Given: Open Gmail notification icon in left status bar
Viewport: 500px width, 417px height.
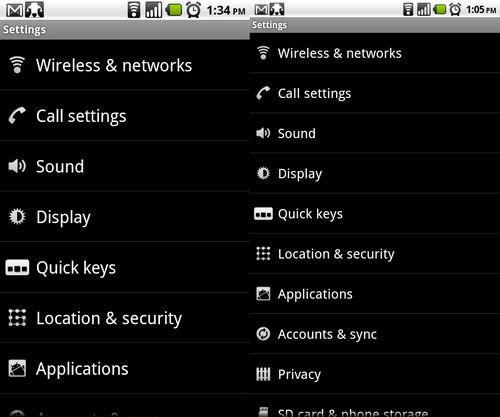Looking at the screenshot, I should point(15,11).
